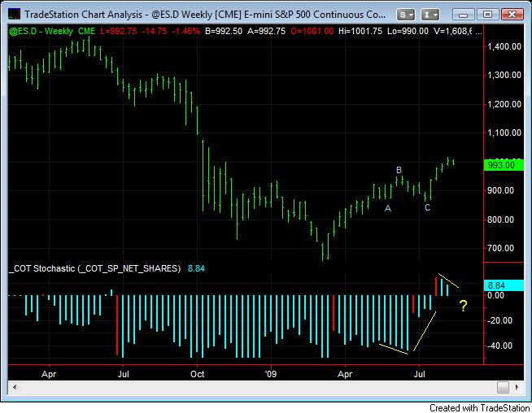The image size is (532, 413).
Task: Click the -20.00 indicator axis label
Action: [499, 320]
